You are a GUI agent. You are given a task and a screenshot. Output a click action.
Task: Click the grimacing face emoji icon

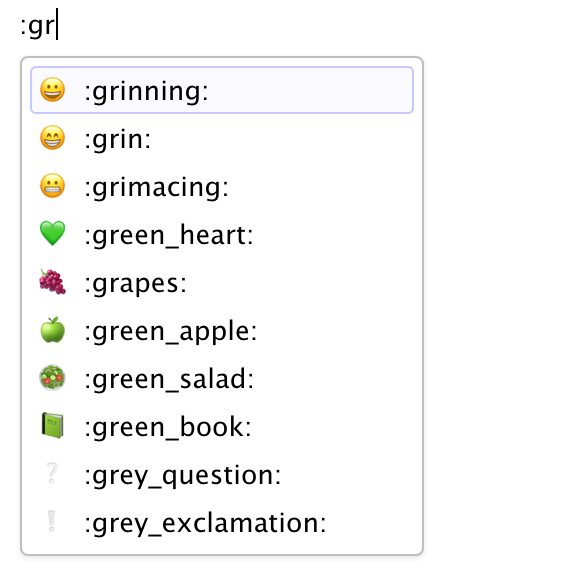click(53, 186)
